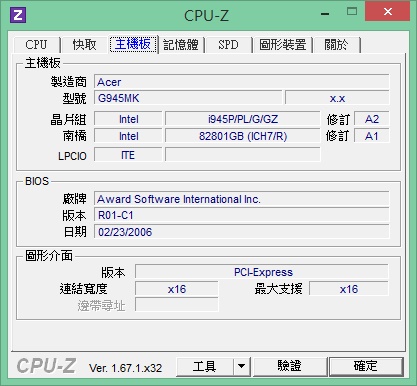Open the 快取 tab
417x386 pixels.
click(x=84, y=45)
